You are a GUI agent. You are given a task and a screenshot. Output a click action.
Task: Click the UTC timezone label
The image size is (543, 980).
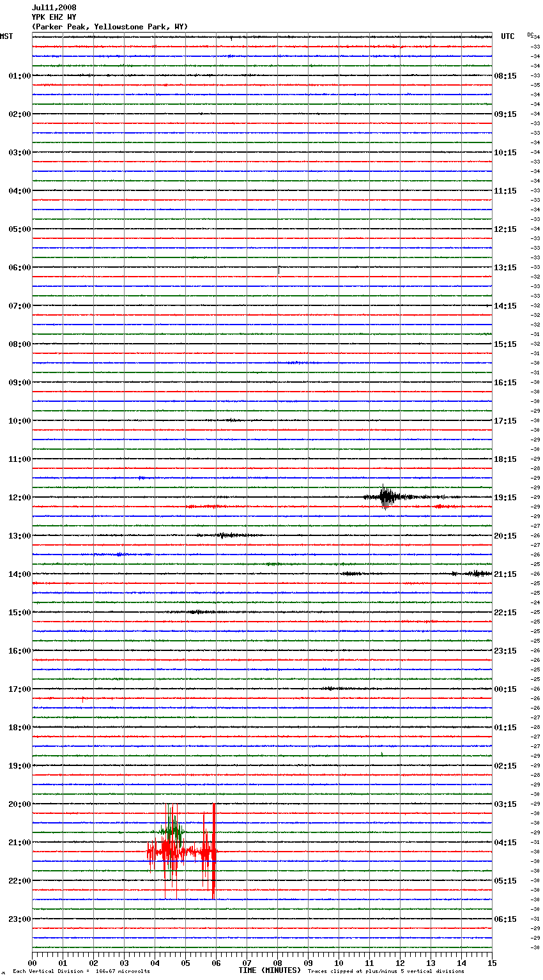(507, 36)
